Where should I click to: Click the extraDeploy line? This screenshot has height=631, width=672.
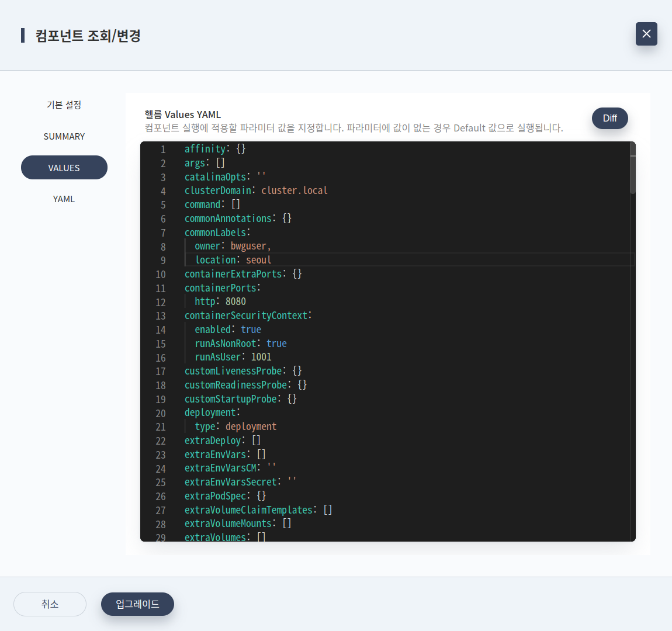point(223,441)
